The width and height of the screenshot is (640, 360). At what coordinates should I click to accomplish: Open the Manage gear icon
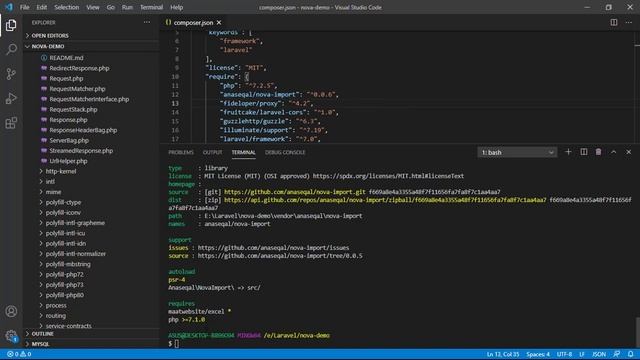(x=11, y=336)
